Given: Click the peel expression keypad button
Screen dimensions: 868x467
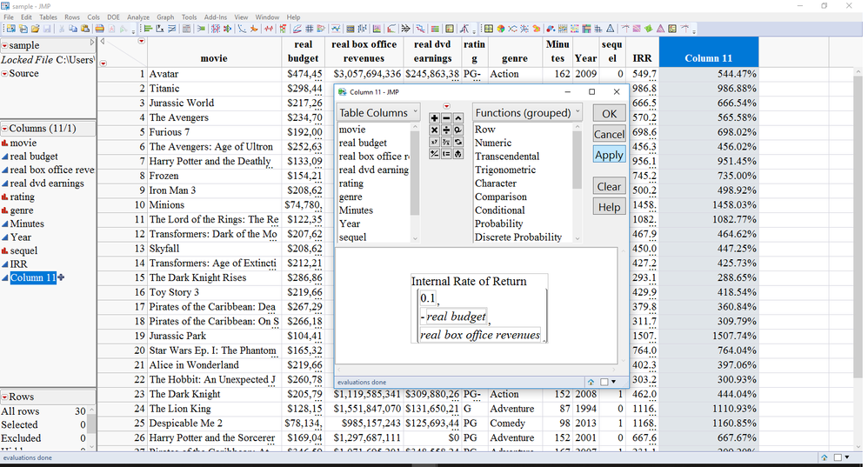Looking at the screenshot, I should pos(458,154).
